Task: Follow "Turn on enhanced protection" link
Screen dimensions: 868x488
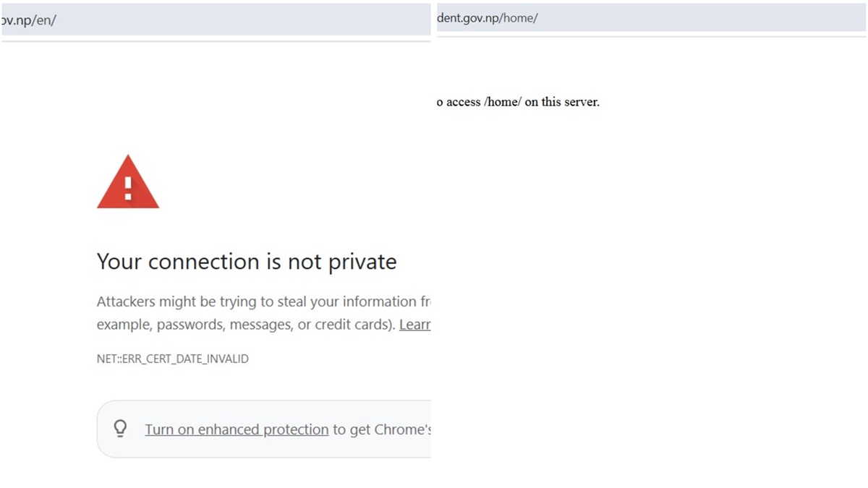Action: click(x=237, y=429)
